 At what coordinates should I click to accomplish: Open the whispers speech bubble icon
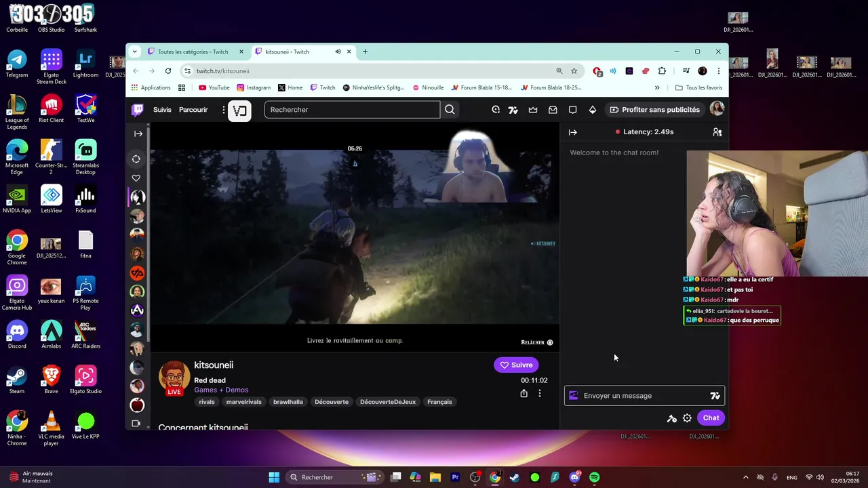point(572,110)
